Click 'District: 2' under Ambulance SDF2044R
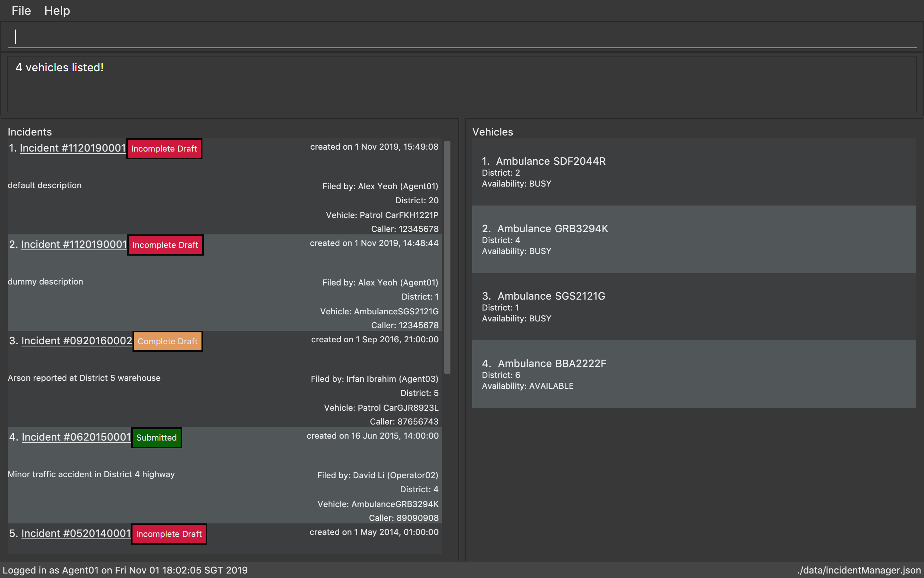The image size is (924, 578). pyautogui.click(x=501, y=173)
